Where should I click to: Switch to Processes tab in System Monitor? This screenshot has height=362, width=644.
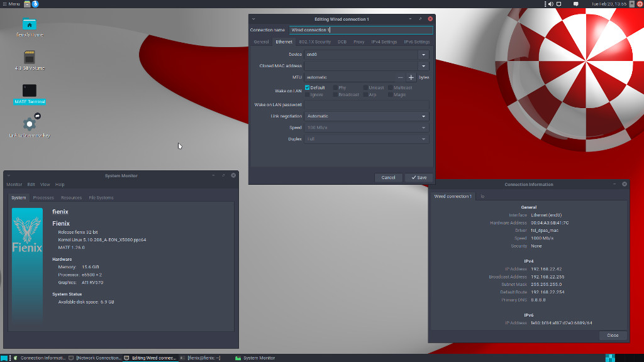[43, 198]
